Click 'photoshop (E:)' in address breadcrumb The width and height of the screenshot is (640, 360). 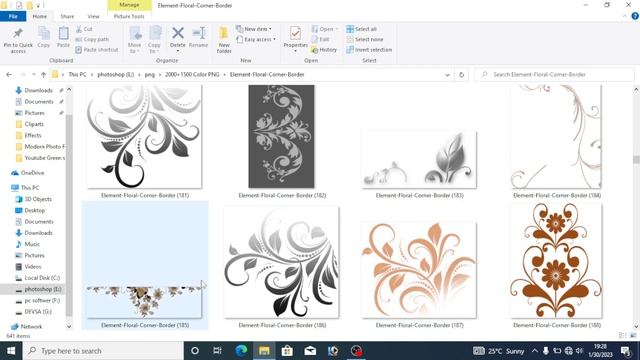coord(116,75)
